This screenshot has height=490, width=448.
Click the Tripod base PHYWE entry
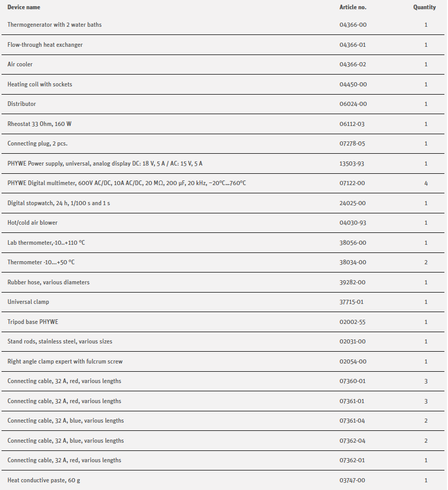[33, 322]
